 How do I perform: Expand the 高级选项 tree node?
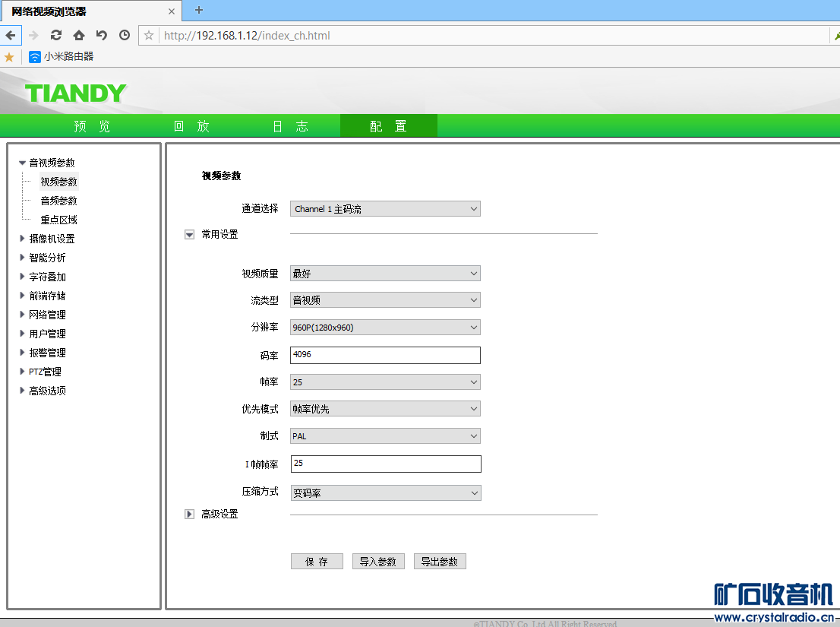(22, 391)
